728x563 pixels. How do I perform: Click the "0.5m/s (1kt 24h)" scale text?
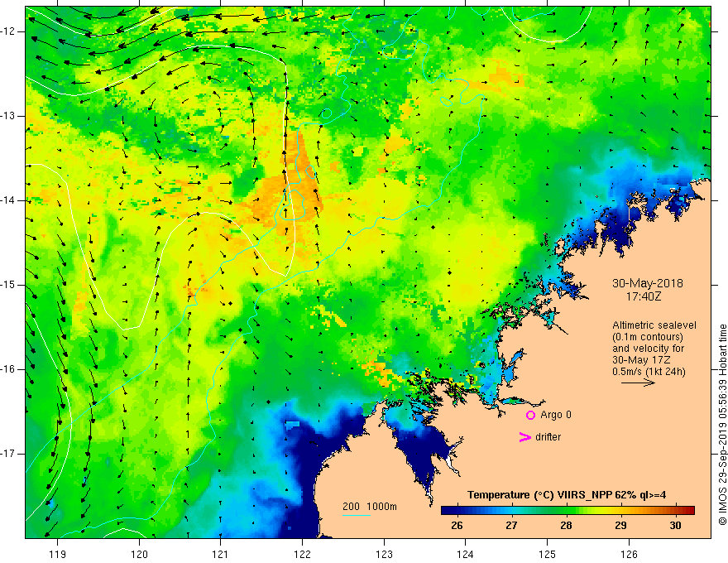click(x=649, y=372)
